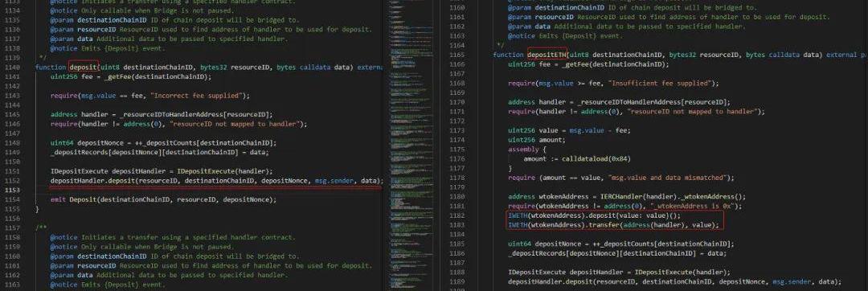Click line number 1173 in the right gutter
Viewport: 868px width, 291px height.
tap(457, 130)
